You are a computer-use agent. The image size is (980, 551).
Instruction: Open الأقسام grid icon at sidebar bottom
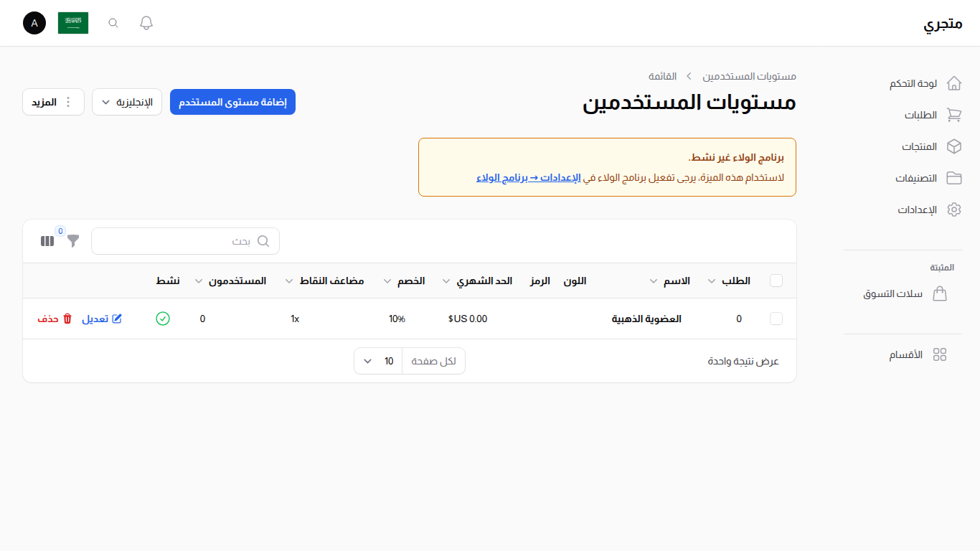941,354
